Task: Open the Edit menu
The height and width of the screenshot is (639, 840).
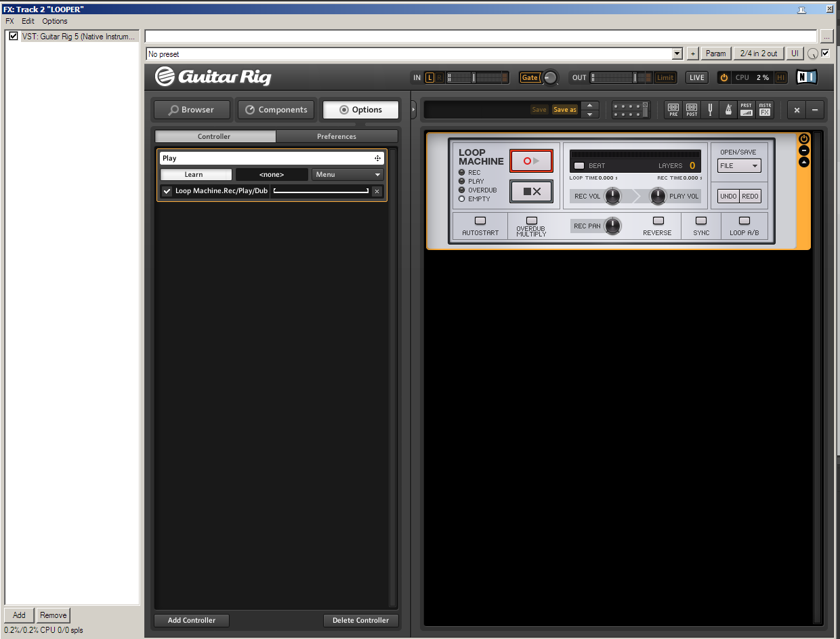Action: pyautogui.click(x=28, y=21)
